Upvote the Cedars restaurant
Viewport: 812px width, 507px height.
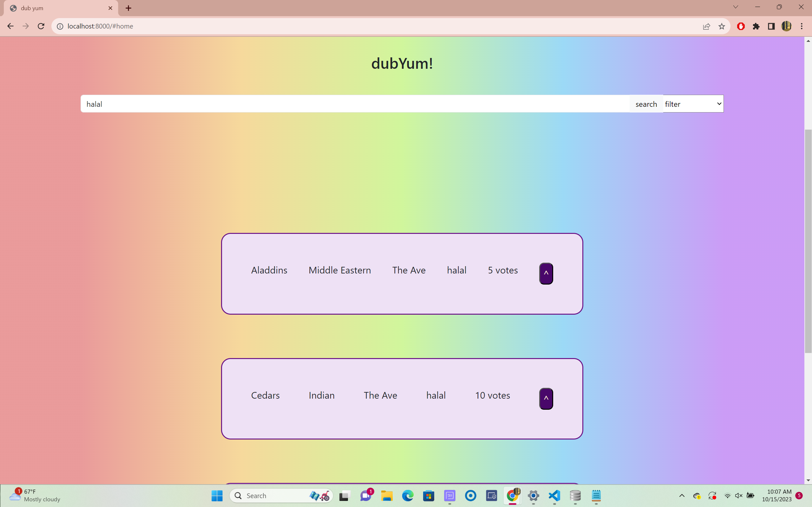pyautogui.click(x=546, y=398)
